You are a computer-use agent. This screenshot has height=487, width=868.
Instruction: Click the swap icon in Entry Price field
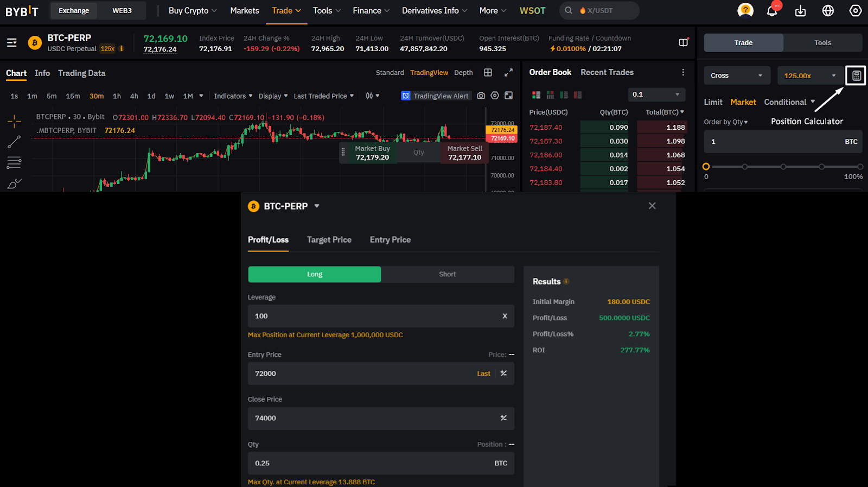coord(503,374)
